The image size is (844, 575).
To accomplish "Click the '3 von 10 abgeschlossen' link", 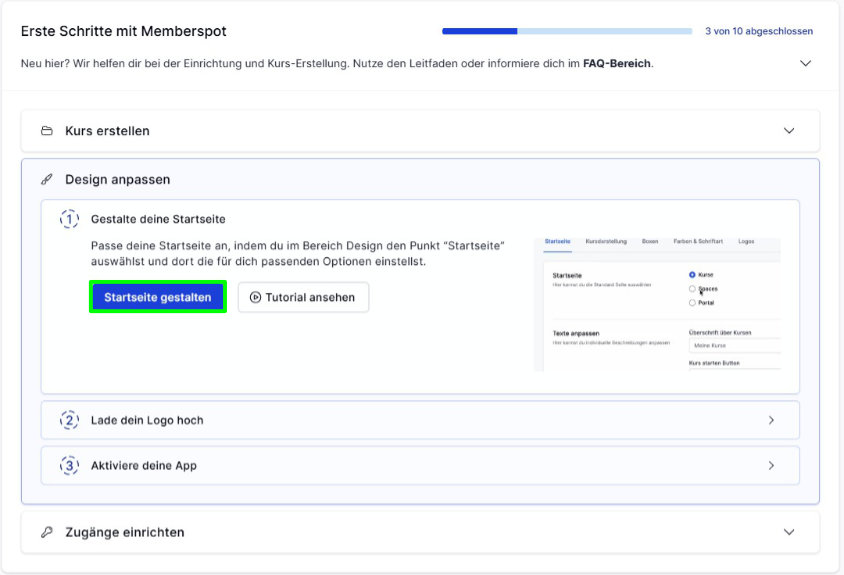I will (759, 31).
